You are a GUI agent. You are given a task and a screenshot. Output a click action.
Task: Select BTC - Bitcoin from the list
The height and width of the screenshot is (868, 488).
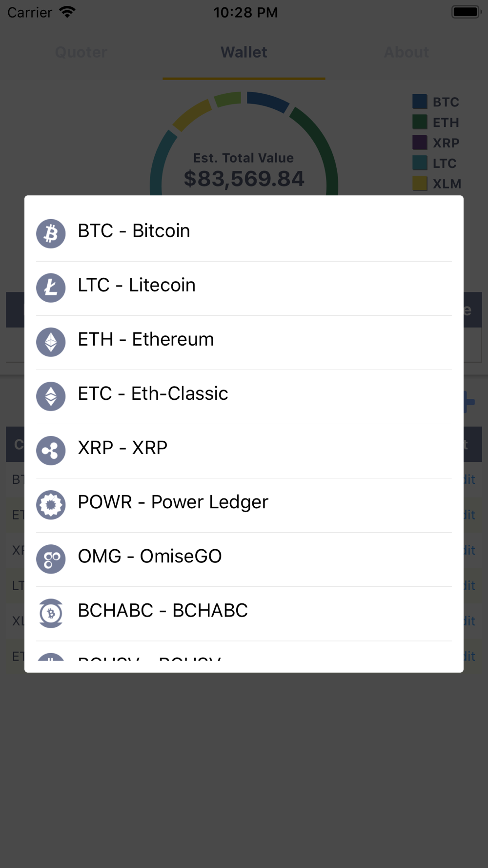[x=134, y=231]
